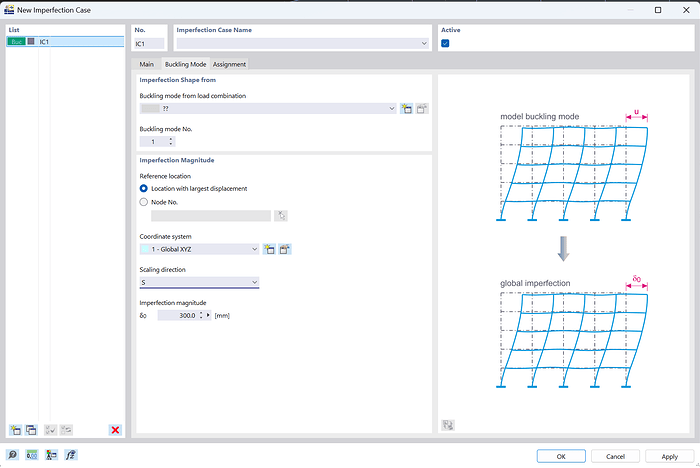Viewport: 700px width, 468px height.
Task: Add new imperfection case icon in List panel
Action: coord(15,430)
